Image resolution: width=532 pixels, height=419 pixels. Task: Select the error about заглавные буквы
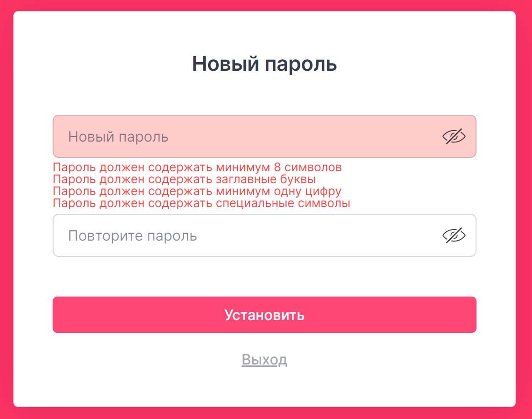(184, 179)
